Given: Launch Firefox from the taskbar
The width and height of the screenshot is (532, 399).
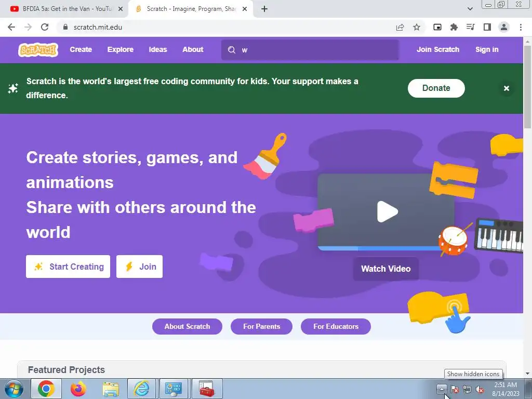Looking at the screenshot, I should pos(78,389).
